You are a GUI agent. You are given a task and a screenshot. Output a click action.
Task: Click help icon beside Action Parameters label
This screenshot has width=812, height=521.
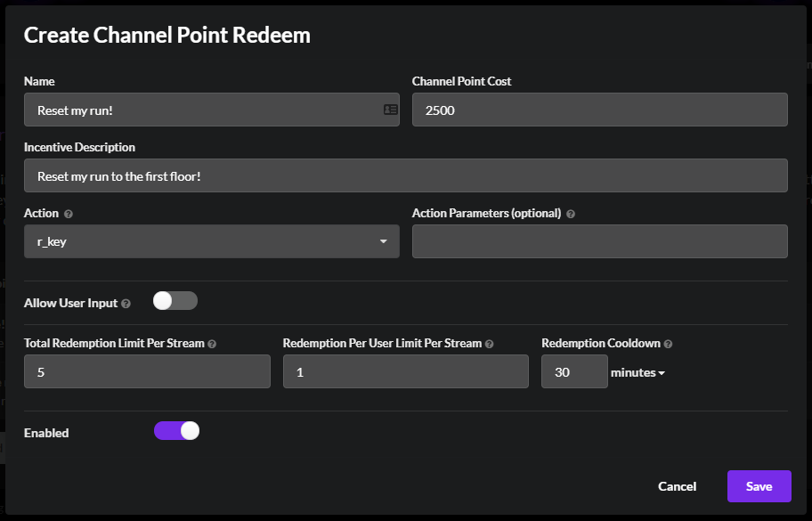[x=571, y=214]
